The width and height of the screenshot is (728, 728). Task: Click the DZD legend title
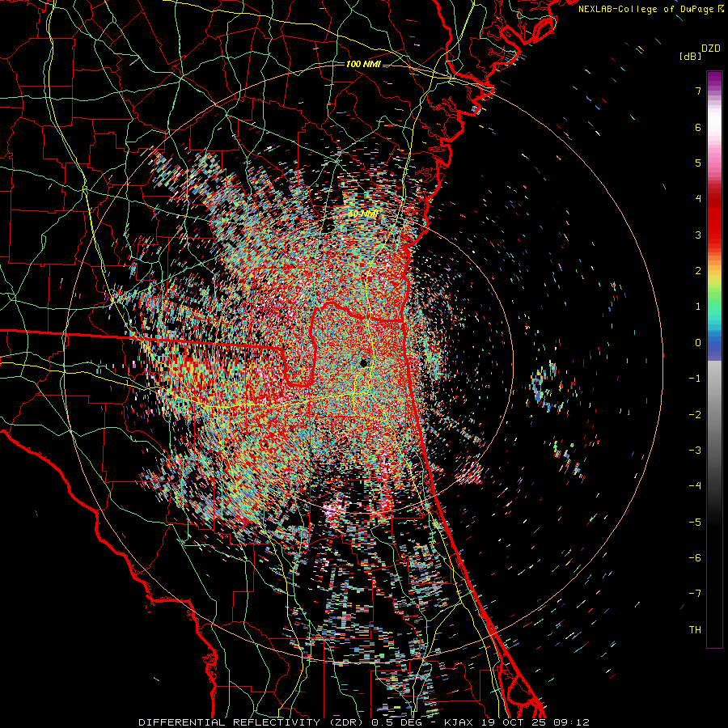[711, 49]
